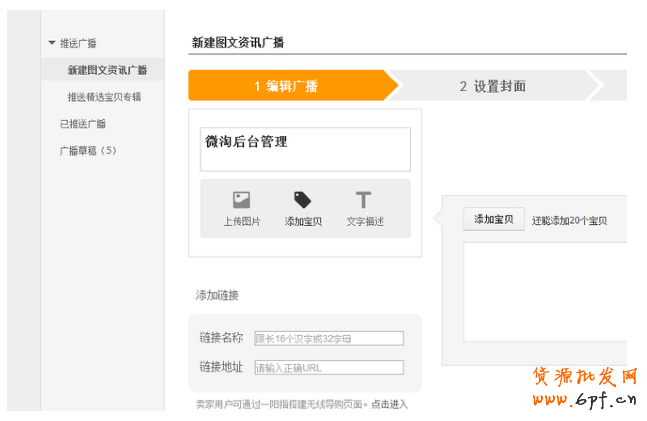This screenshot has width=647, height=421.
Task: Open 广播草稿（5） drafts in the sidebar
Action: tap(88, 151)
